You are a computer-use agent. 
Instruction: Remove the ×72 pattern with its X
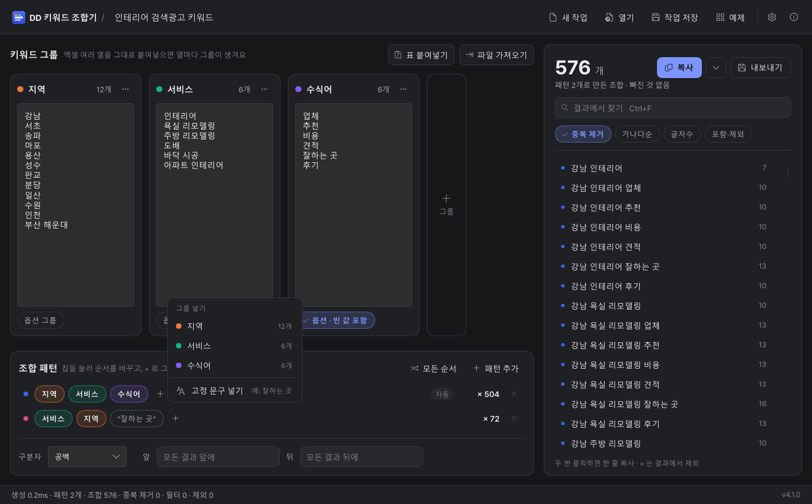click(x=514, y=419)
